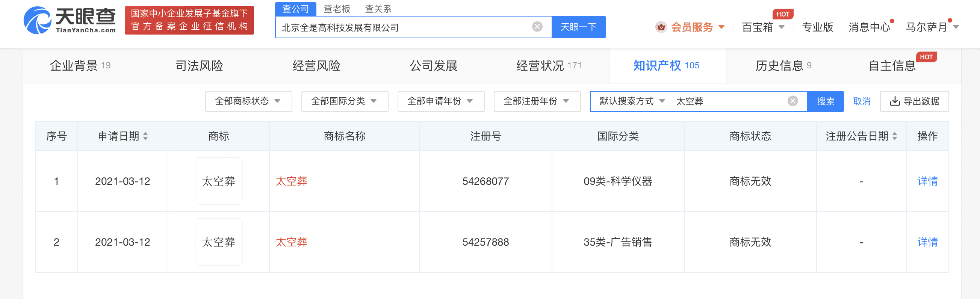The height and width of the screenshot is (299, 980).
Task: Click 太空葬 name in 09类 row
Action: (292, 181)
